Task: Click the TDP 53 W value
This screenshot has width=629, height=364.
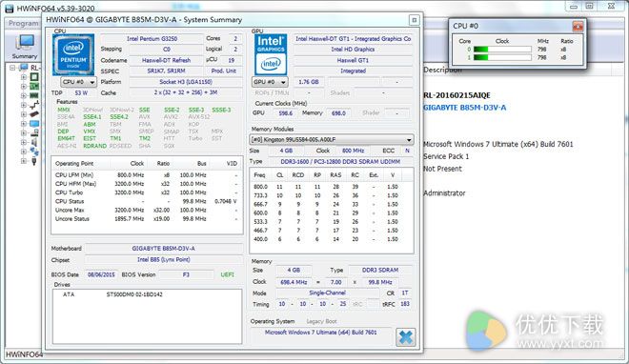Action: [x=81, y=92]
